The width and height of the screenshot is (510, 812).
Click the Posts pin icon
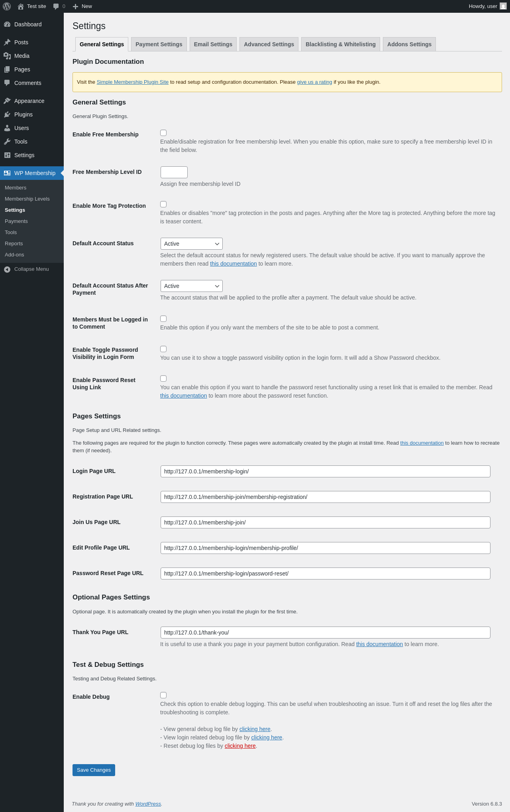click(x=7, y=42)
